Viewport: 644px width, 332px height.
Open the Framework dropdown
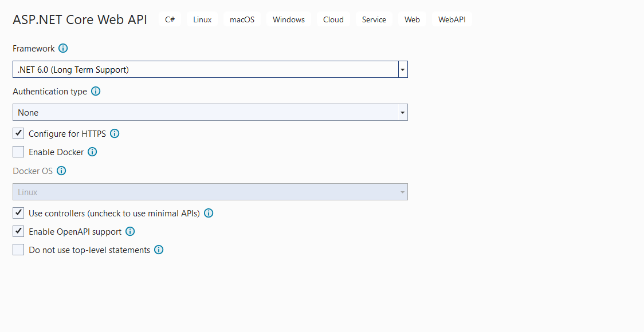coord(403,69)
